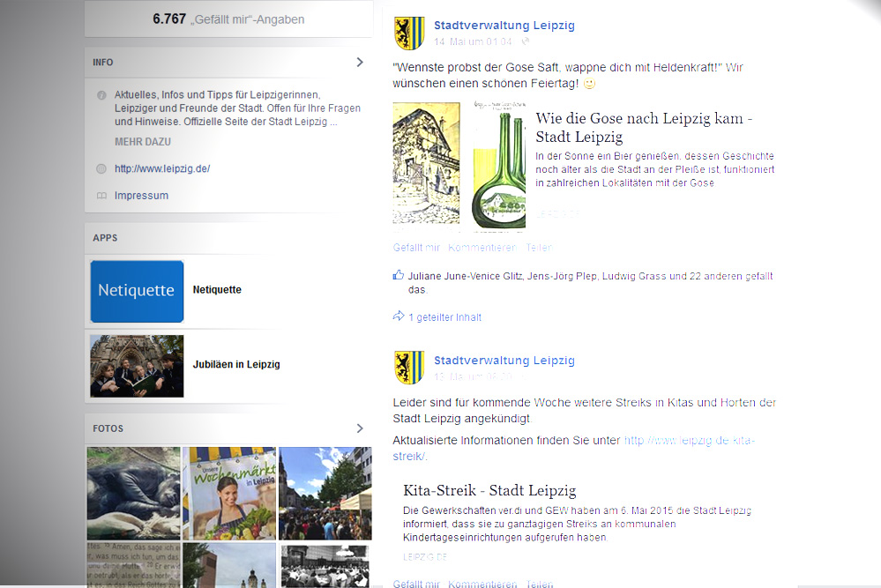Open the blue Netiquette app tile
The image size is (881, 588).
(x=137, y=291)
